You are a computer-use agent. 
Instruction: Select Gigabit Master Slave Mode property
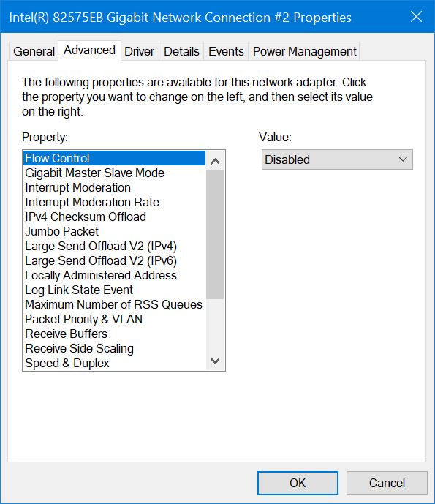[x=114, y=173]
